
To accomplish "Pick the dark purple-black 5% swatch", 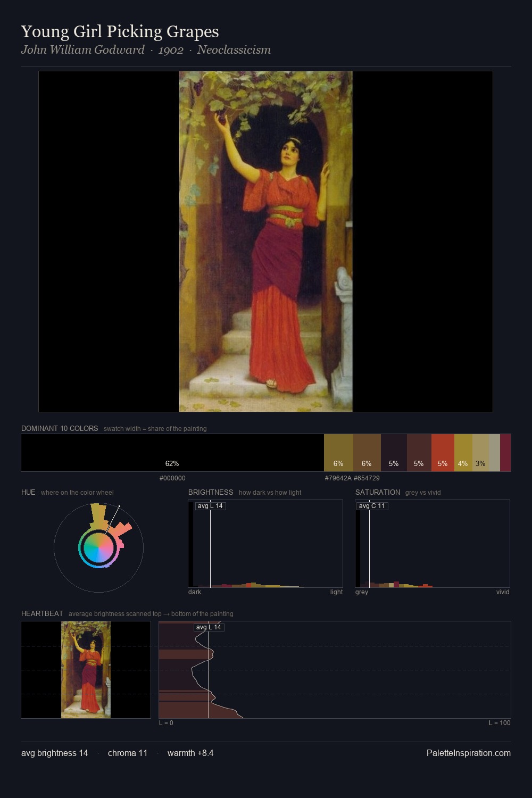I will point(394,453).
